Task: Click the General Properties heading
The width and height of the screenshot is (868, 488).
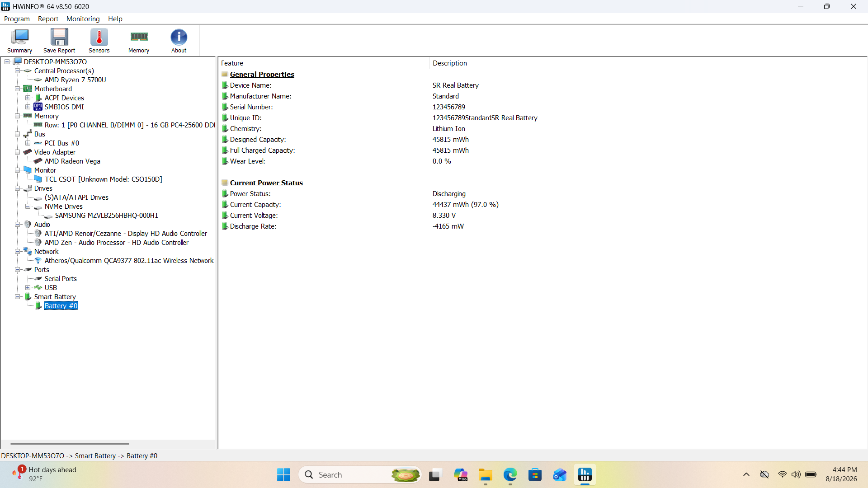Action: pyautogui.click(x=262, y=74)
